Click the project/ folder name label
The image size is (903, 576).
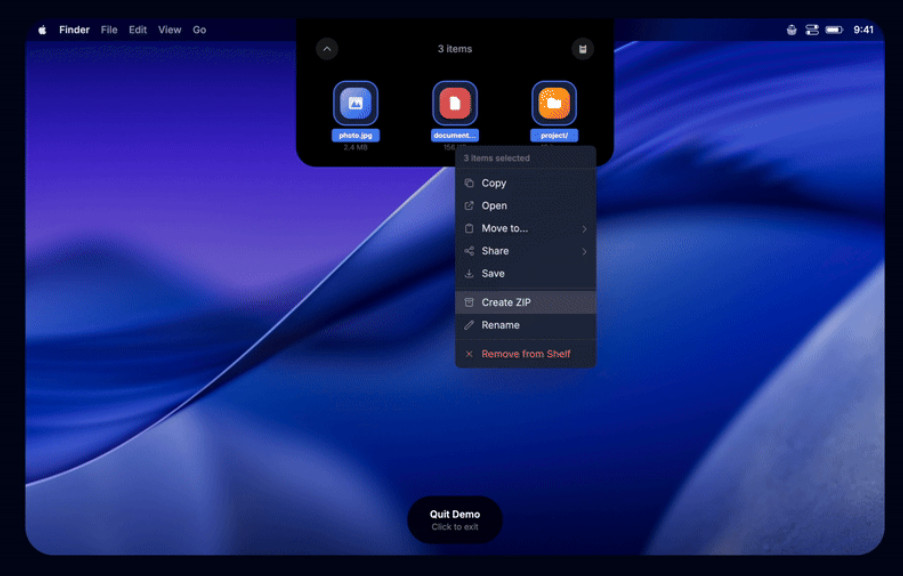[x=554, y=135]
